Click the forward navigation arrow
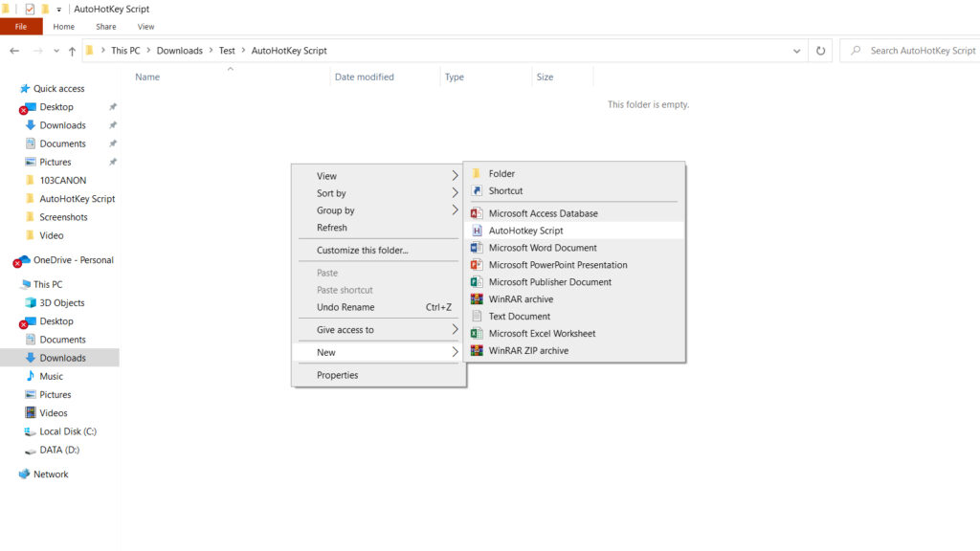This screenshot has width=980, height=551. tap(37, 51)
